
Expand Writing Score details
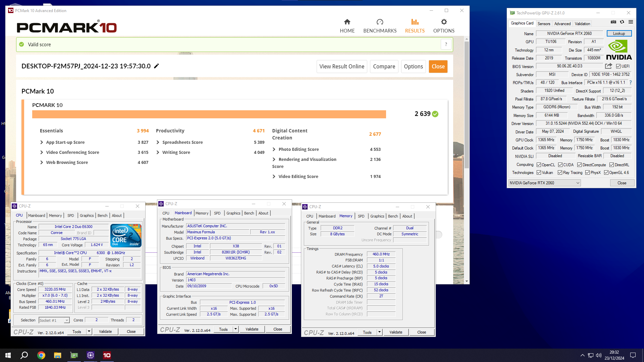click(158, 153)
